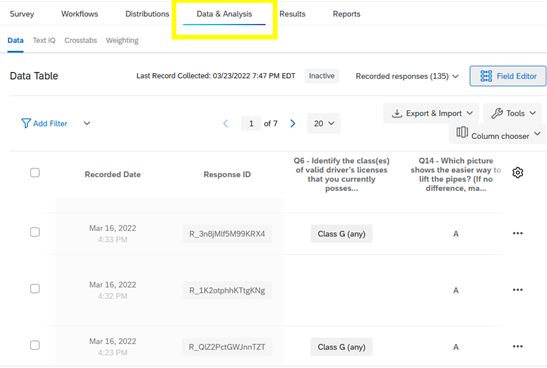Toggle the select-all checkbox in the table header

click(35, 173)
